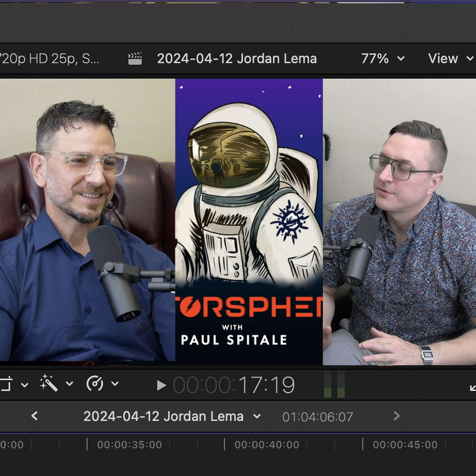The image size is (476, 476).
Task: Go back in timeline history
Action: (34, 416)
